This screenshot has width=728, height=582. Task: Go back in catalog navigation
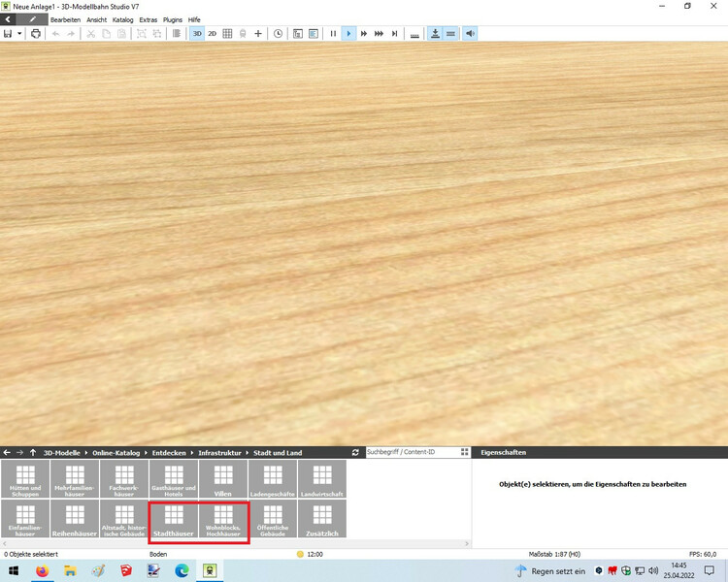coord(7,453)
